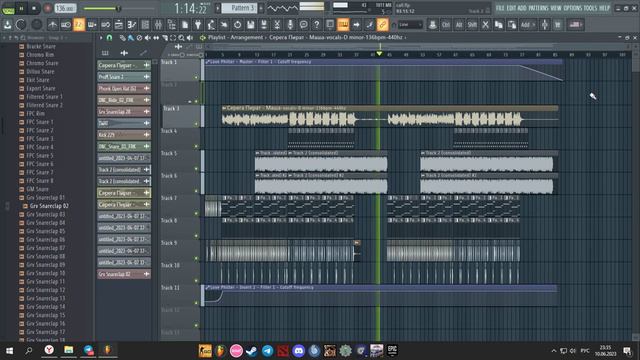Toggle the metronome icon in the toolbar
This screenshot has width=640, height=360.
(53, 24)
